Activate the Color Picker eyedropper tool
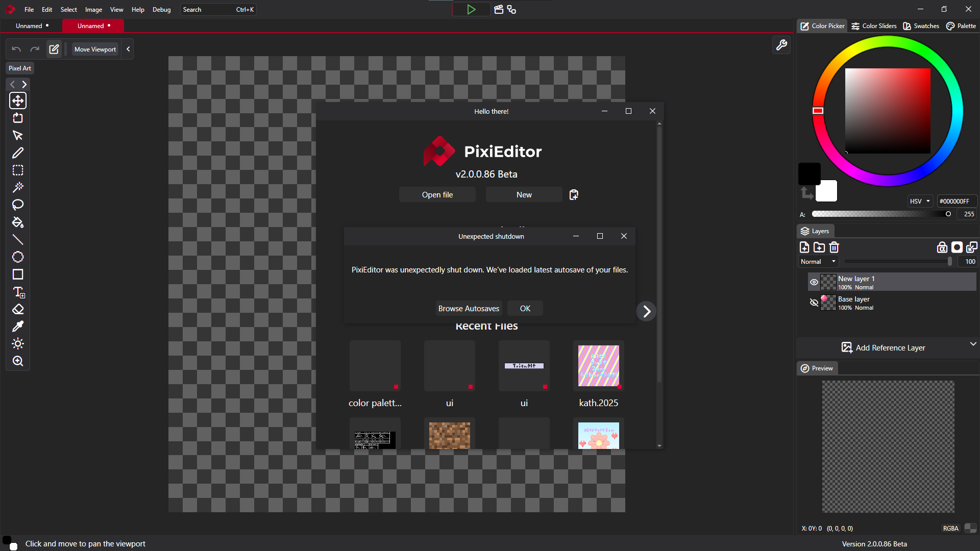This screenshot has width=980, height=551. pyautogui.click(x=18, y=327)
